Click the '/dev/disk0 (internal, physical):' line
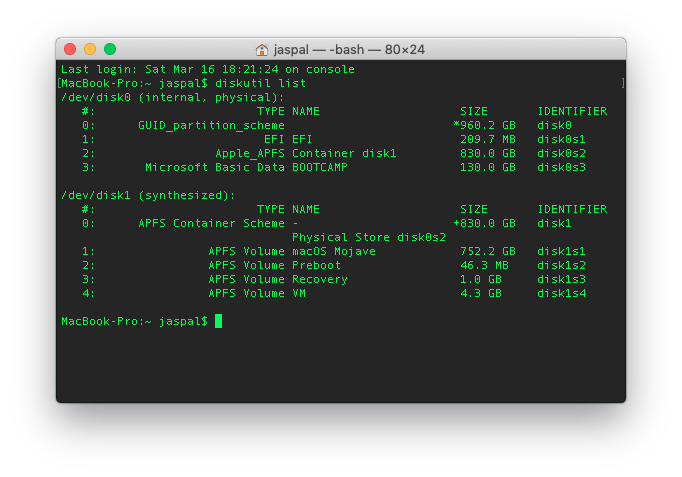This screenshot has width=682, height=477. 172,97
